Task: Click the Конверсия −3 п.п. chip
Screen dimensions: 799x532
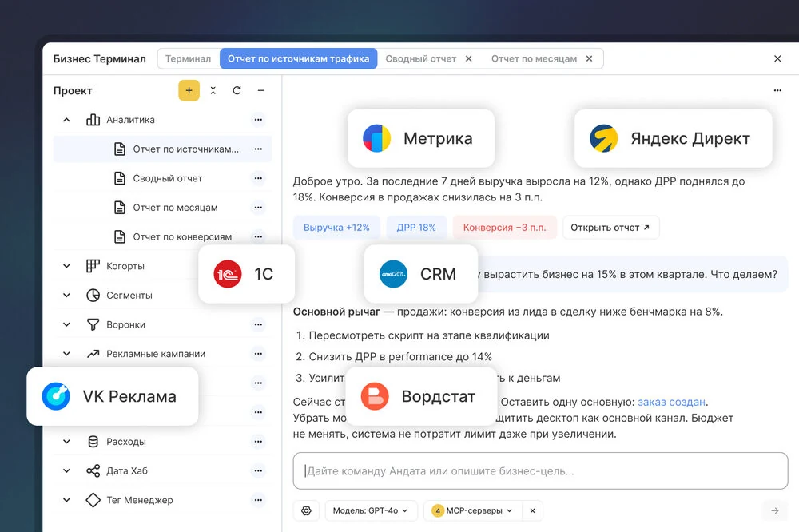Action: 504,228
